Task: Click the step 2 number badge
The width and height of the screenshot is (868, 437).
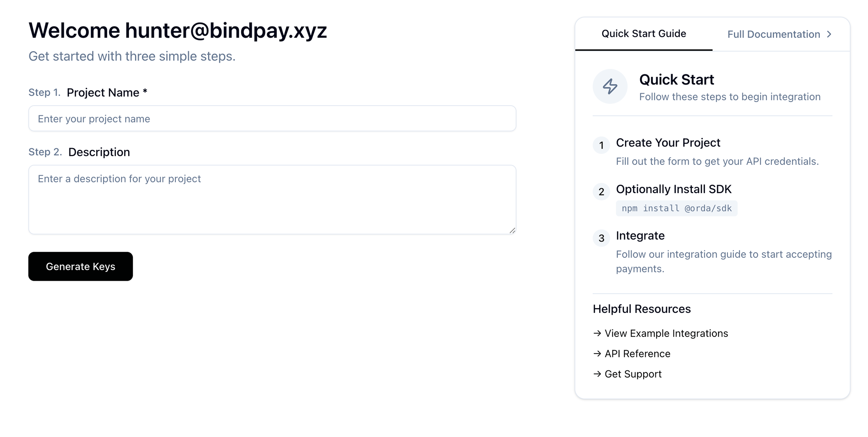Action: coord(601,192)
